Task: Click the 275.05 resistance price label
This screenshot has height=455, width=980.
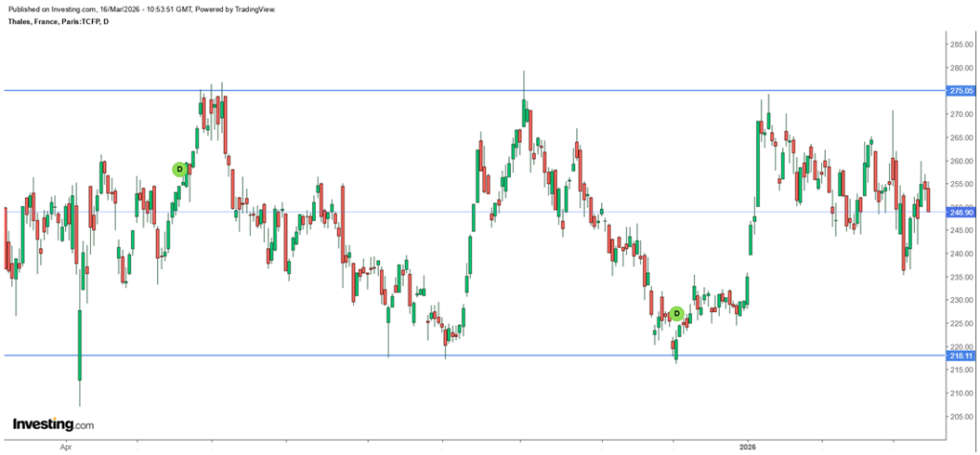Action: (x=960, y=91)
